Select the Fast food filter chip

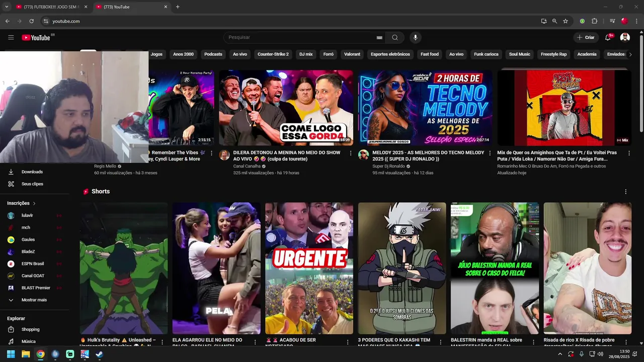pos(430,54)
